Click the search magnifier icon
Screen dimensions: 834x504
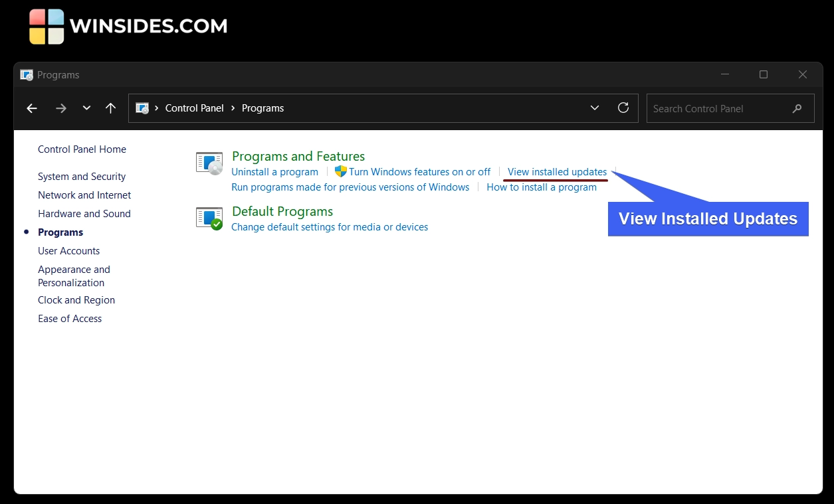[797, 108]
